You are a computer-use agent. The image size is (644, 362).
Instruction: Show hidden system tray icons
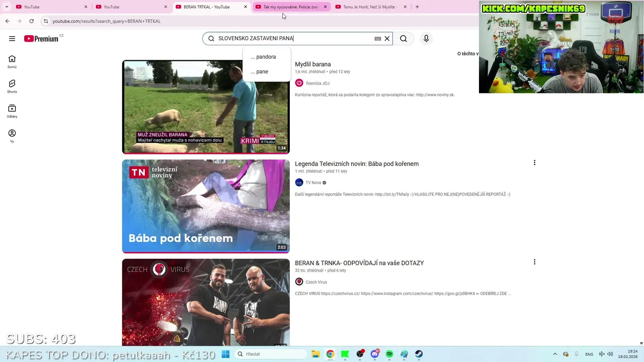pyautogui.click(x=555, y=354)
